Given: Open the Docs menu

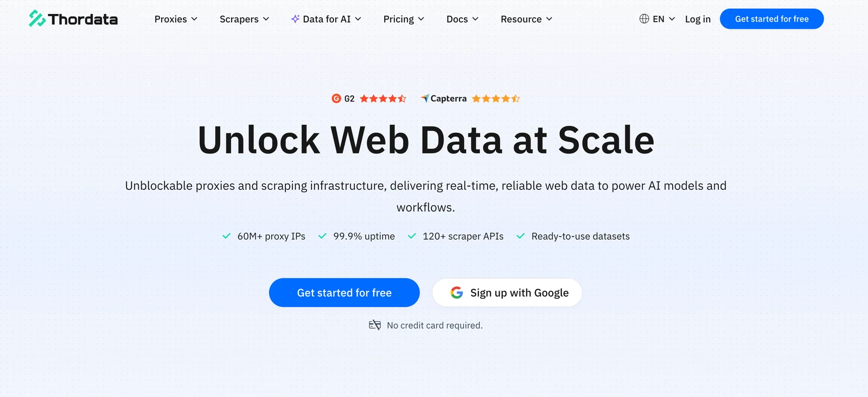Looking at the screenshot, I should [462, 19].
